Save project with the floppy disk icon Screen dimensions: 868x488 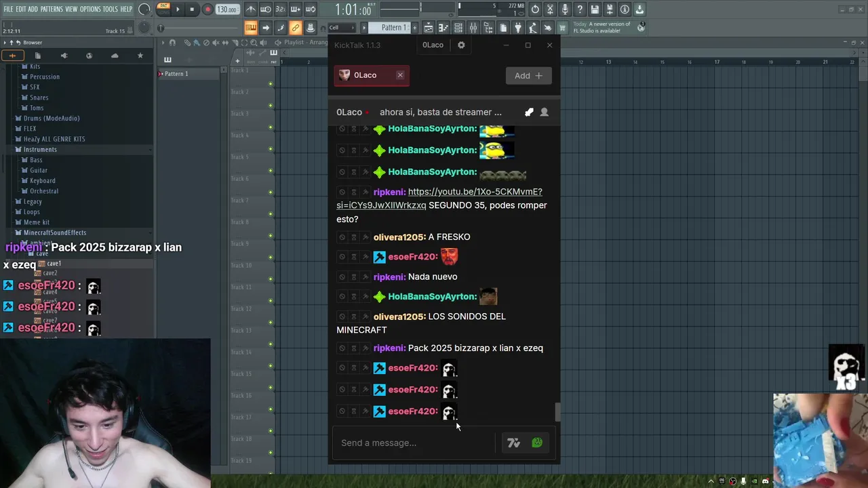pos(595,9)
